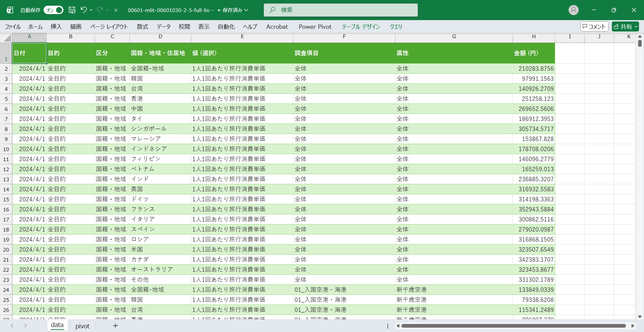The width and height of the screenshot is (644, 332).
Task: Click the horizontal scrollbar thumb
Action: click(x=513, y=326)
